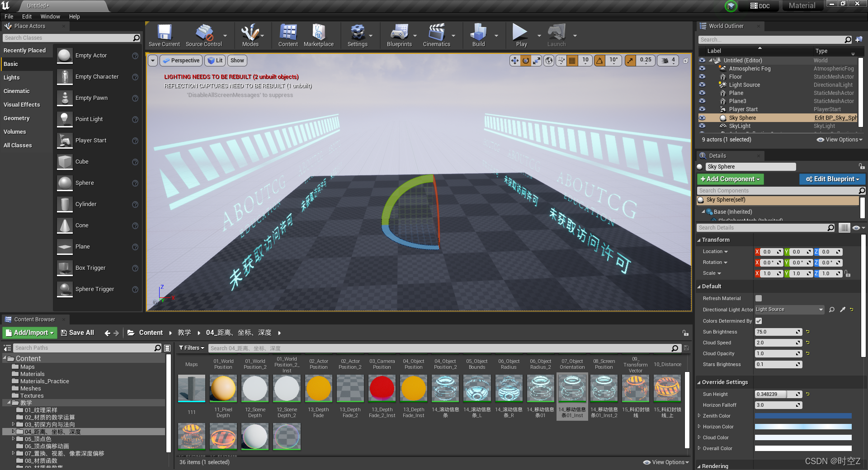Click the add folder icon in World Outliner
Image resolution: width=868 pixels, height=470 pixels.
pyautogui.click(x=859, y=40)
